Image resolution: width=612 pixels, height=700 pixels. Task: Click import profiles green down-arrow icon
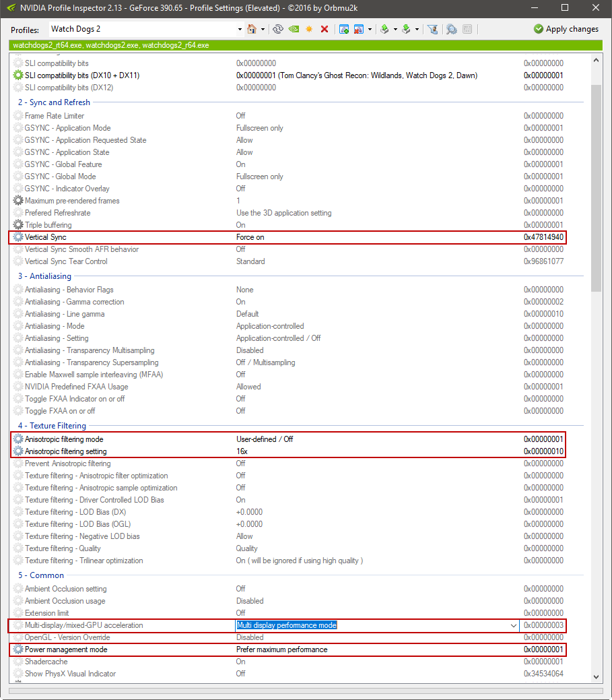click(x=406, y=29)
